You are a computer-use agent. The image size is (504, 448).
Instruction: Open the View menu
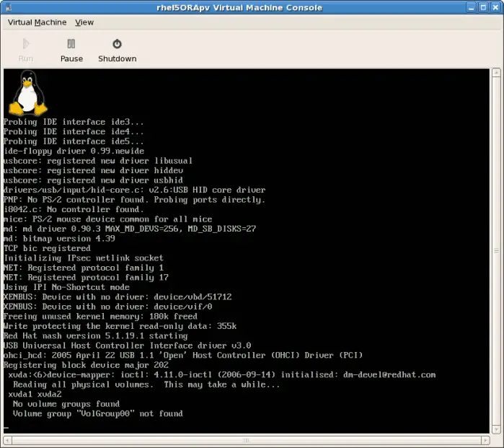(84, 22)
